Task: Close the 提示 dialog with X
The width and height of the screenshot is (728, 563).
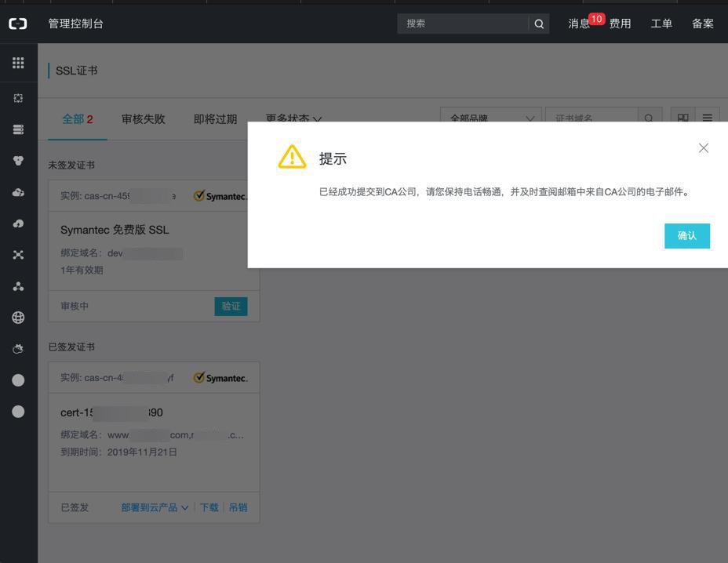Action: pyautogui.click(x=704, y=148)
